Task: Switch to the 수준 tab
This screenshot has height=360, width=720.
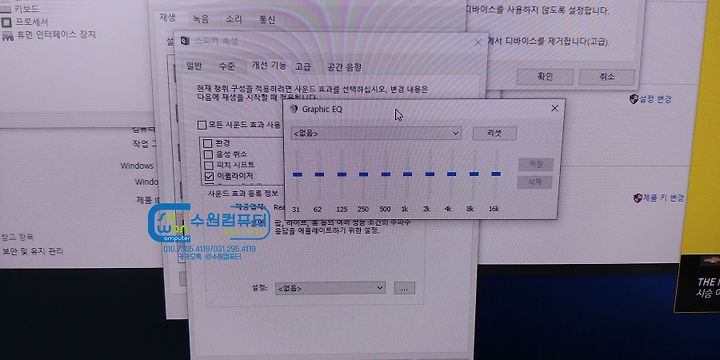Action: pos(226,66)
